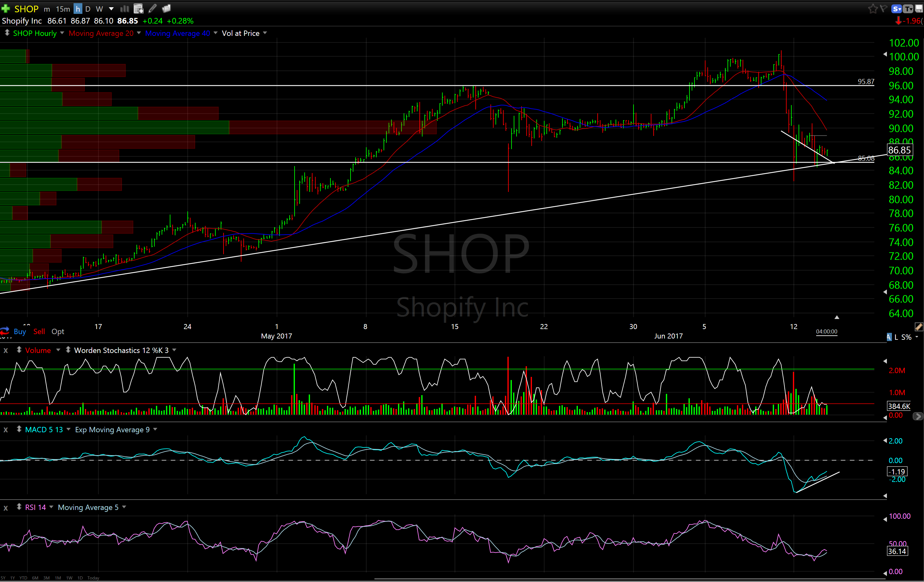Click the add-indicator grid icon
Viewport: 924px width, 582px height.
138,8
